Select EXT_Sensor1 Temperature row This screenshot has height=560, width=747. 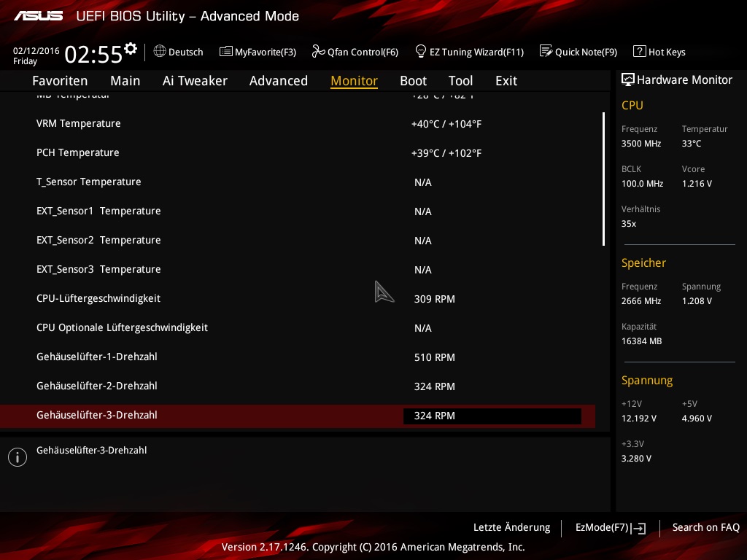tap(298, 211)
